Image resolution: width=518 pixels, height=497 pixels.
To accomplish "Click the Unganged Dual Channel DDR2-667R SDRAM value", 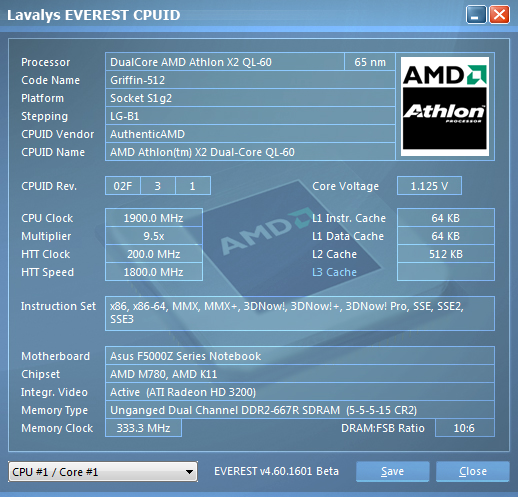I will point(300,410).
